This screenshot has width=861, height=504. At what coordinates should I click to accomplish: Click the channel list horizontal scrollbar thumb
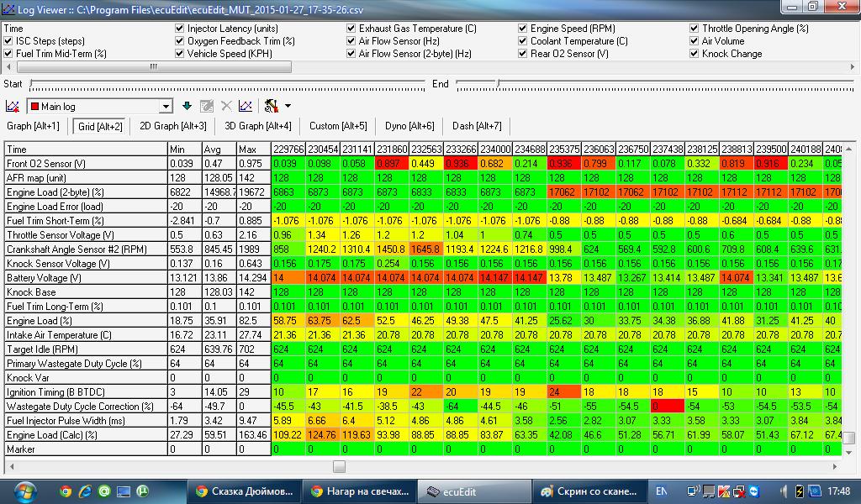[154, 67]
